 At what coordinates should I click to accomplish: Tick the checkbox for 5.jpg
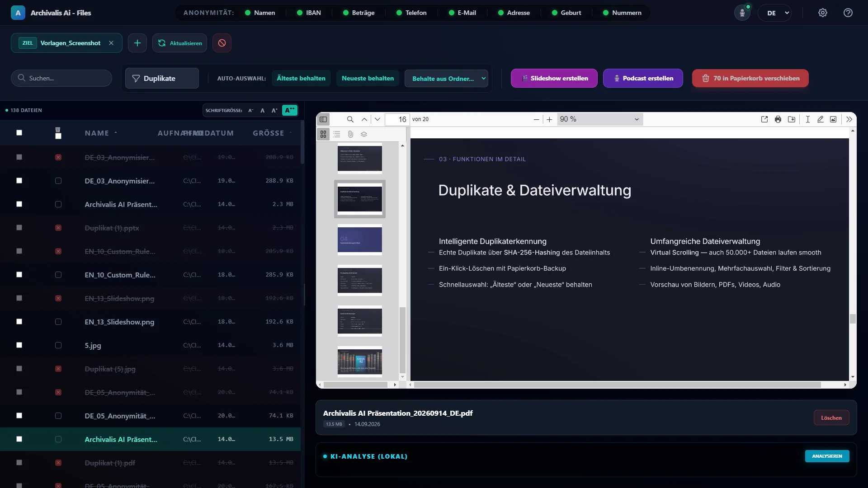click(x=58, y=345)
